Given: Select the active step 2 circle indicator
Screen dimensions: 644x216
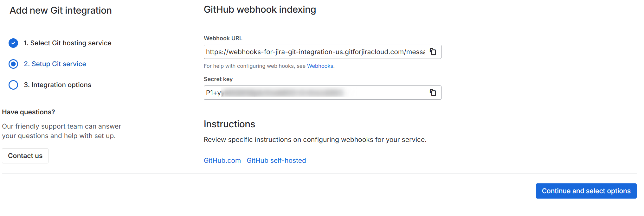Looking at the screenshot, I should click(x=13, y=64).
